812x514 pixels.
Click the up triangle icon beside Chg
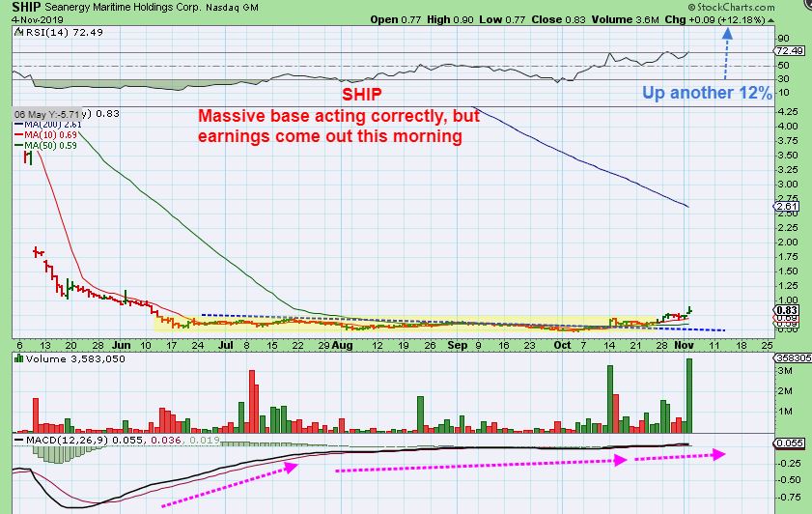click(771, 20)
